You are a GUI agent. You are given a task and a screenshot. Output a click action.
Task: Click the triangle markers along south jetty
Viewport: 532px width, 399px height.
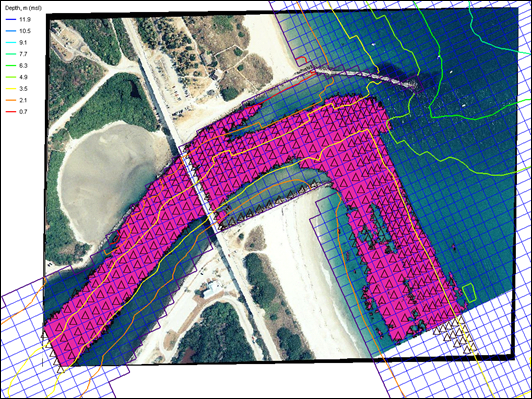(x=271, y=206)
